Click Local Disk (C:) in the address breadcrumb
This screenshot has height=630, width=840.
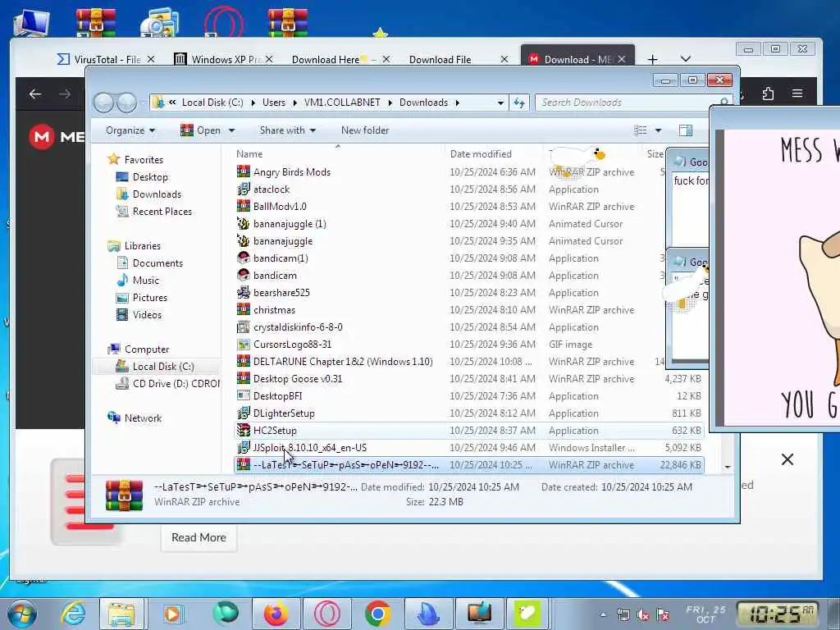point(212,103)
